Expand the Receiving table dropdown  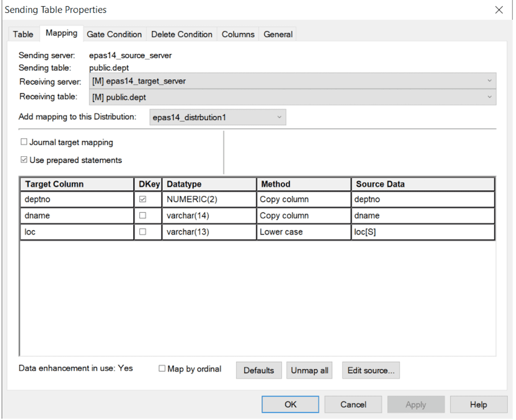click(490, 97)
